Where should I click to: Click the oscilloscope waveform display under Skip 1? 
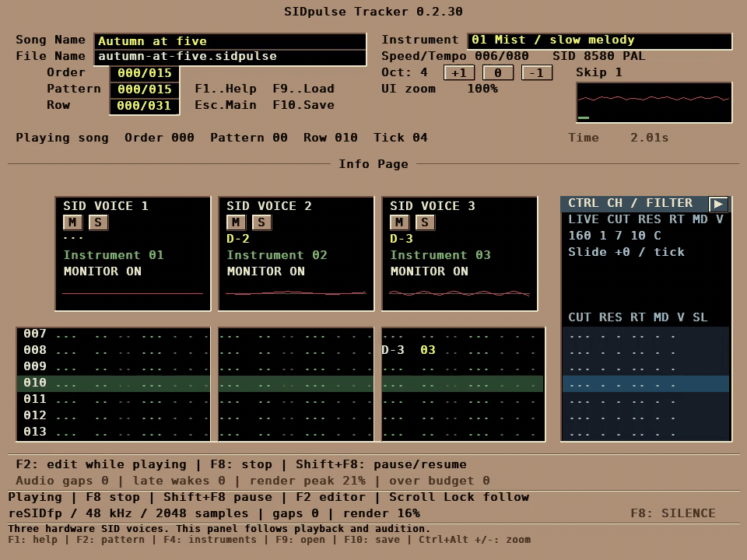coord(654,103)
